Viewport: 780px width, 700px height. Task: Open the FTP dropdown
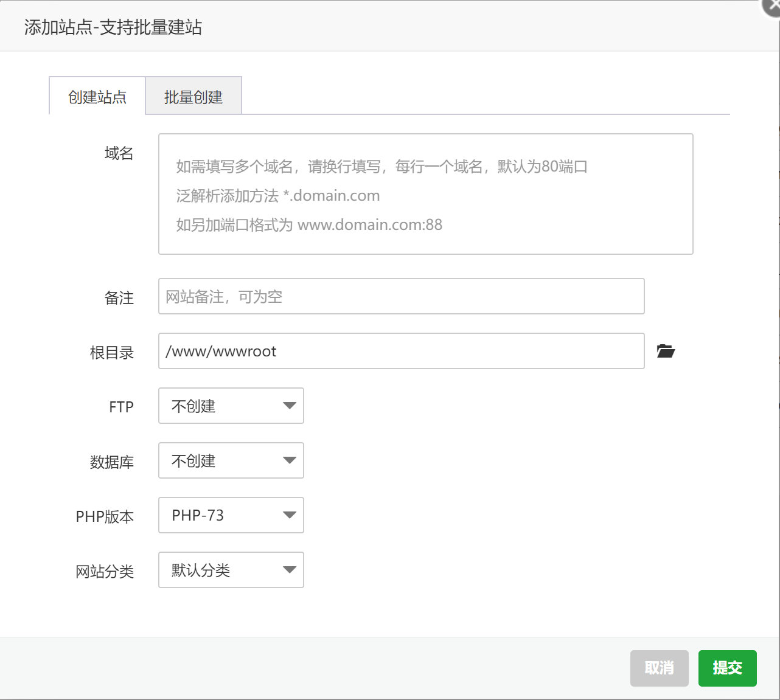[x=231, y=406]
